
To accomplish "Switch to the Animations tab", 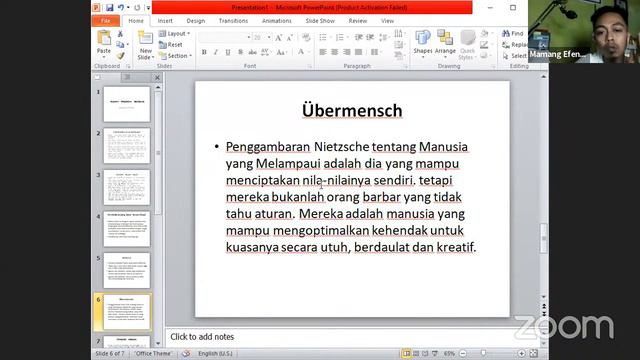I will click(x=276, y=21).
